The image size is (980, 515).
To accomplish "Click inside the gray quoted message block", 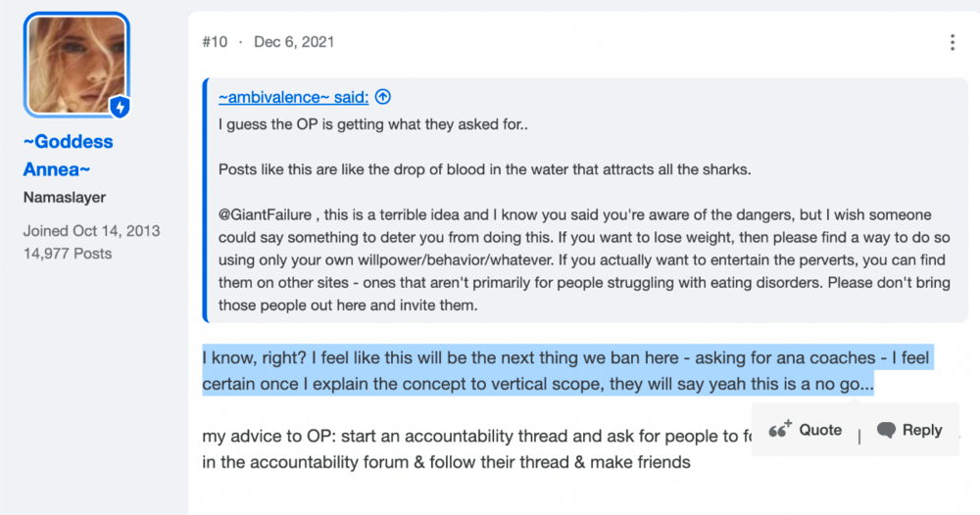I will [585, 200].
